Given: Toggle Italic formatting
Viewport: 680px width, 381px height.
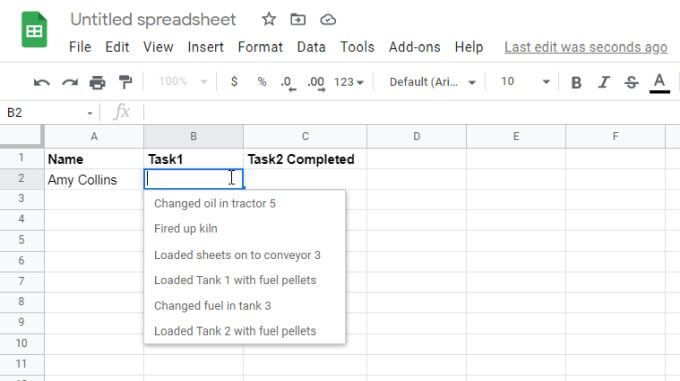Looking at the screenshot, I should (604, 82).
